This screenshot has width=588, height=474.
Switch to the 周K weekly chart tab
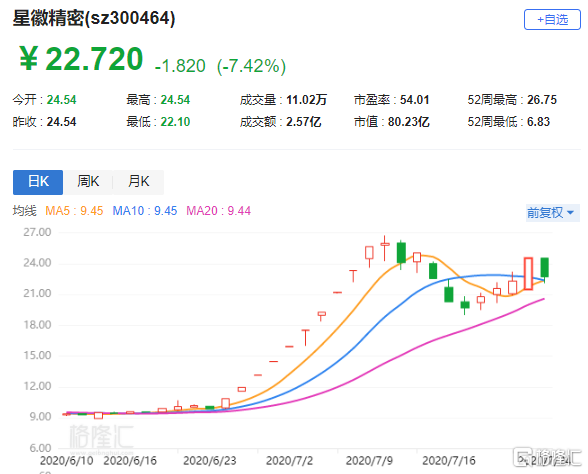tap(88, 182)
